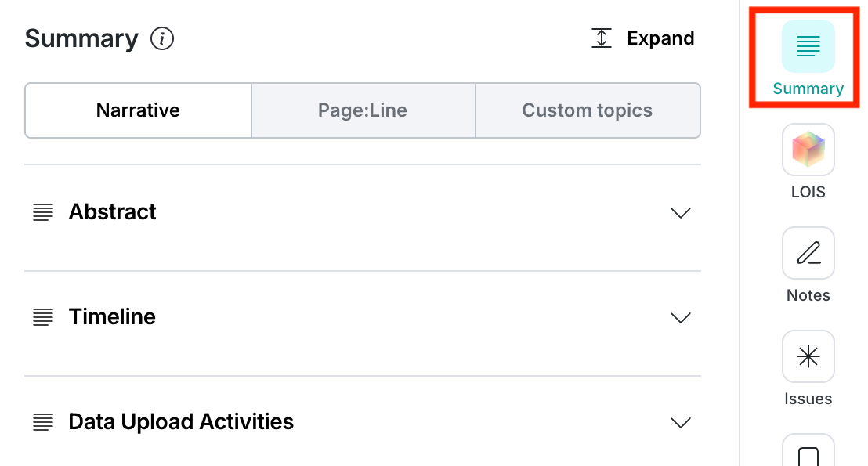Click the Abstract section heading
The width and height of the screenshot is (868, 466).
pyautogui.click(x=112, y=212)
